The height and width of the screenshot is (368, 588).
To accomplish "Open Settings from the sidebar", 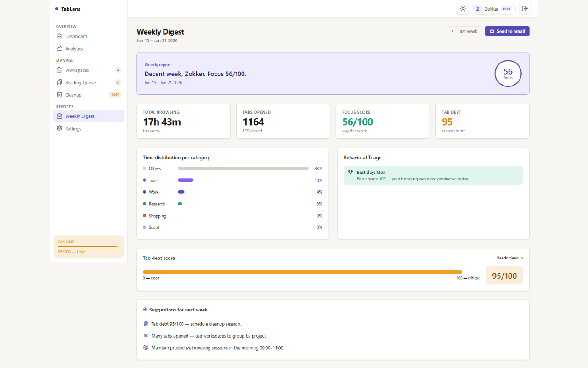I will pos(89,128).
